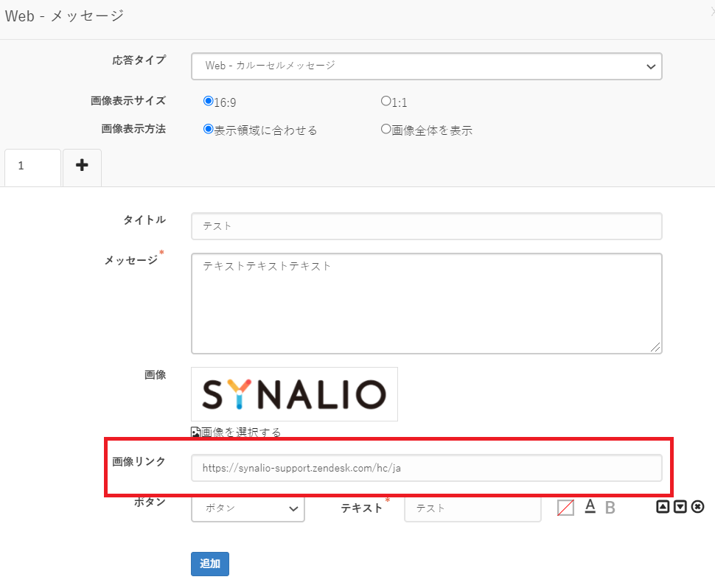The image size is (715, 588).
Task: Select the 1:1 image size radio
Action: coord(386,101)
